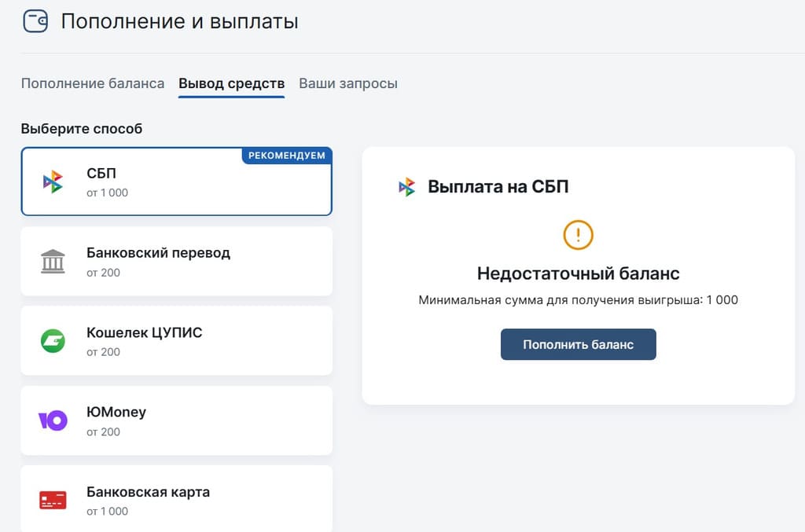
Task: Click the purple ЮMoney logo
Action: pos(53,420)
